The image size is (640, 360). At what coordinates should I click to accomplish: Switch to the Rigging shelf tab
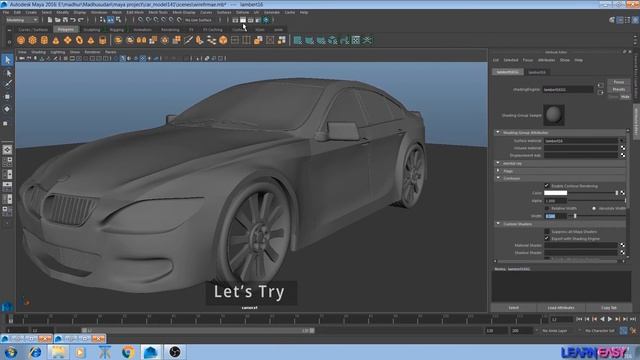tap(116, 29)
